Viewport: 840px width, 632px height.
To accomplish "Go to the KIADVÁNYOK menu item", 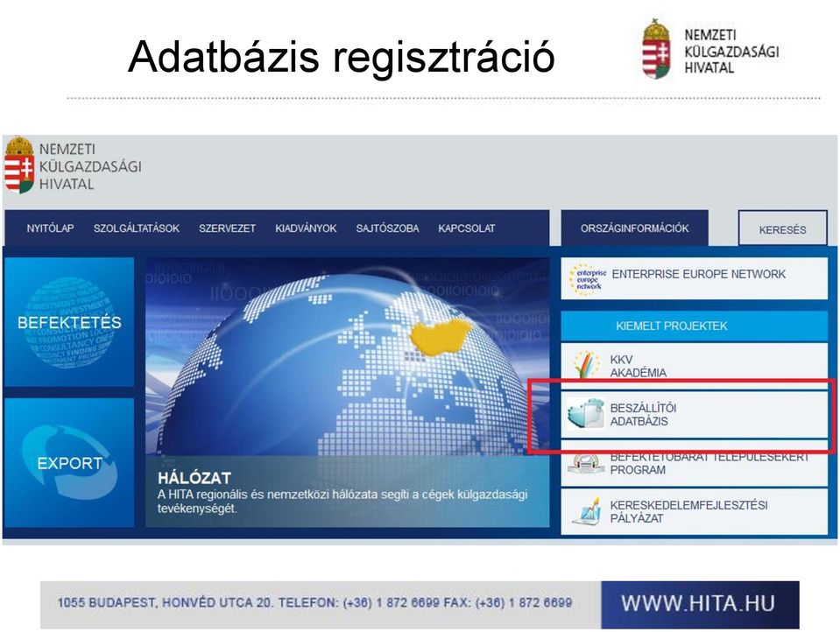I will coord(306,228).
